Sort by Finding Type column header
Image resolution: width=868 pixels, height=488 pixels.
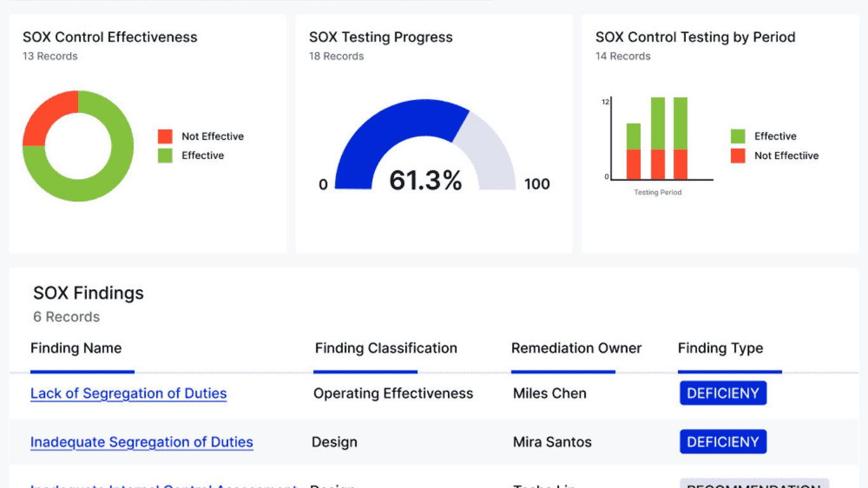[x=721, y=348]
